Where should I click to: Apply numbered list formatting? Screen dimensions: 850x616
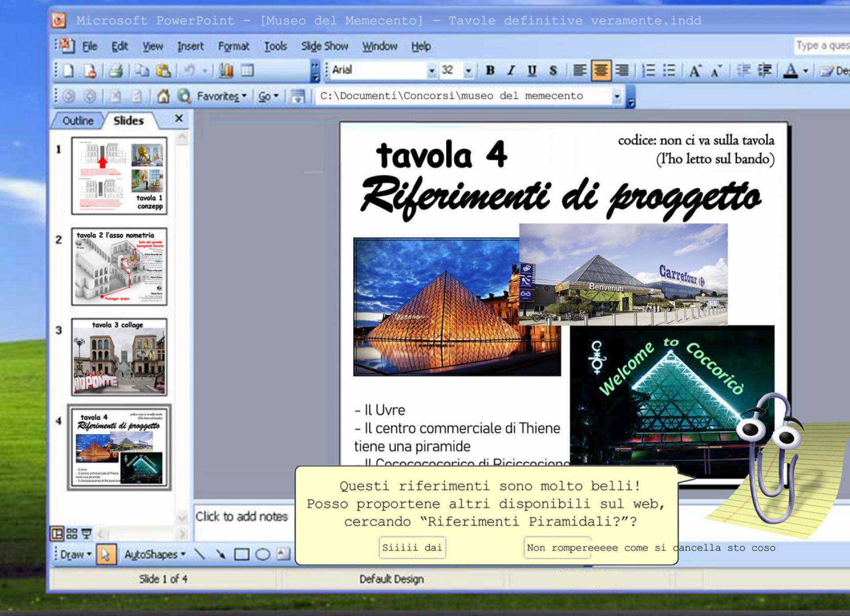(x=649, y=71)
